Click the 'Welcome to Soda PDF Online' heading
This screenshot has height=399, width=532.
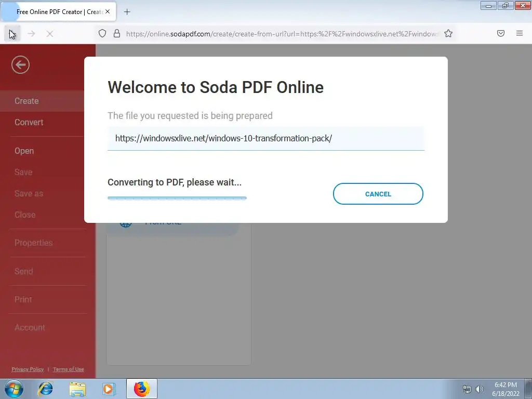[x=216, y=87]
